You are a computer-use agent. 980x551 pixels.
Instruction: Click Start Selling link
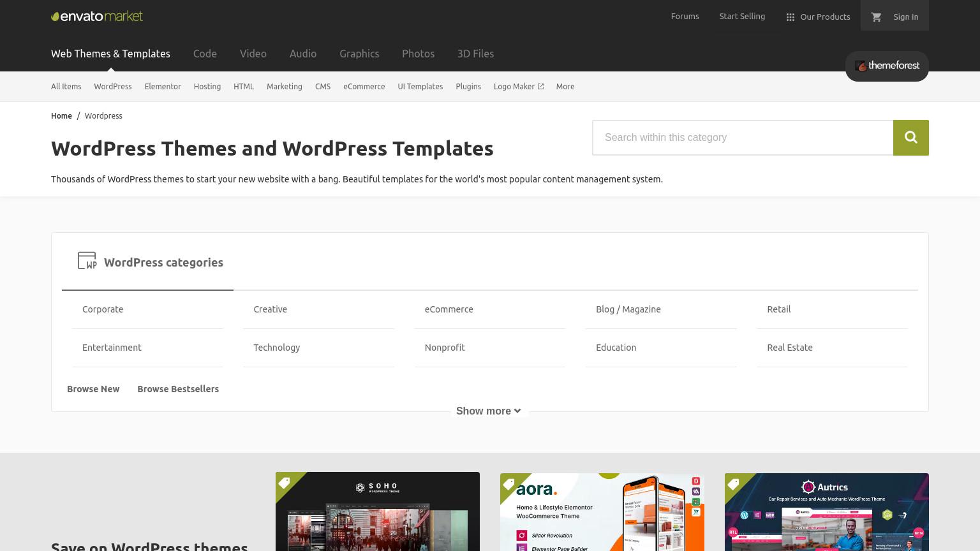[742, 17]
